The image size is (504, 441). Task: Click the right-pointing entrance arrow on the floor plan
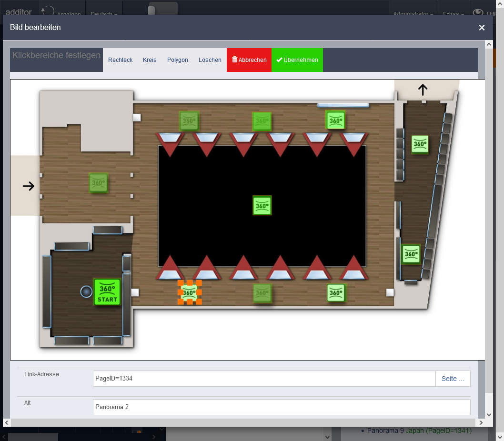pos(29,186)
